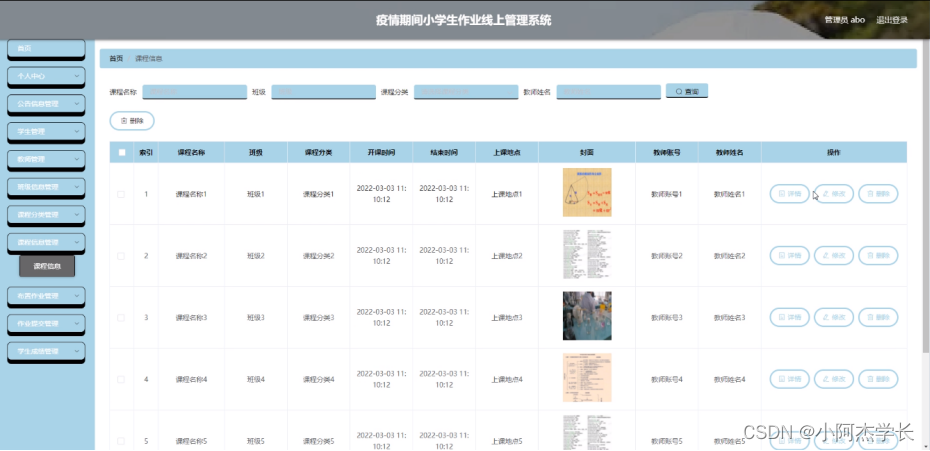Click cell 上课地点3 in the table
The height and width of the screenshot is (451, 930).
(507, 317)
